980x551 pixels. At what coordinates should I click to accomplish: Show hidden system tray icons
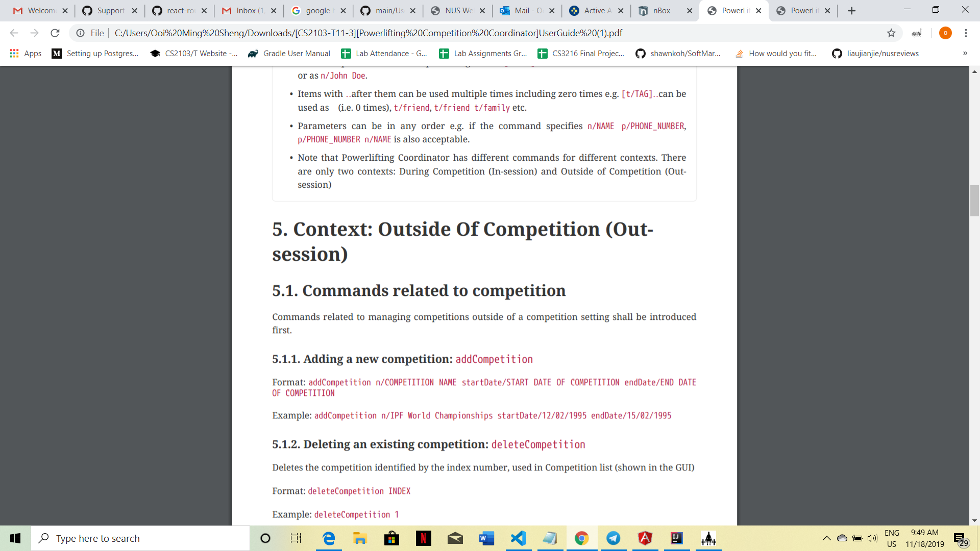pos(826,538)
